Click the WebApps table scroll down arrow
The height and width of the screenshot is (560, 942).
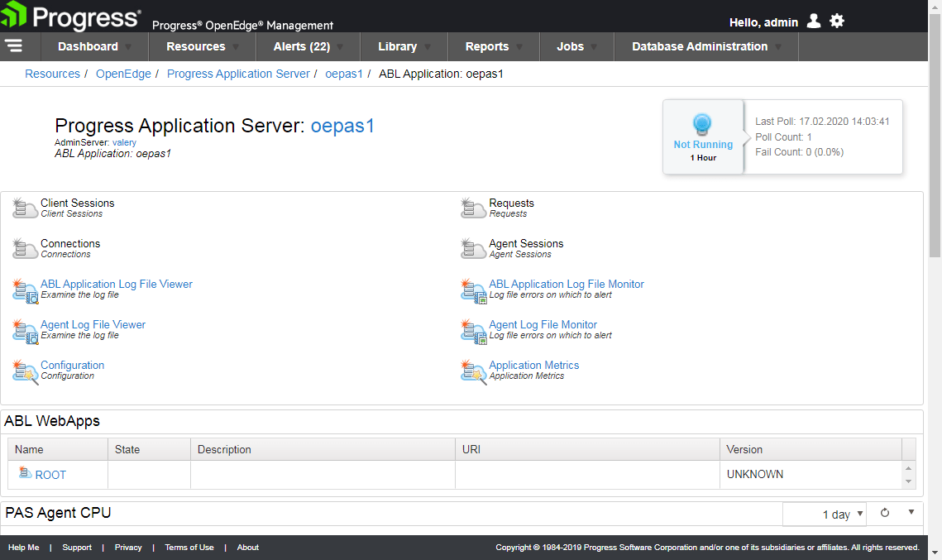coord(908,481)
